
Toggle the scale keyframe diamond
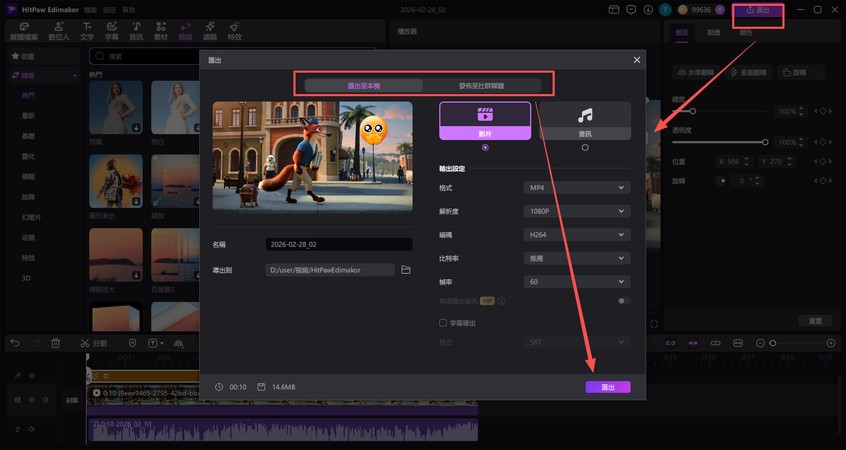pos(823,111)
